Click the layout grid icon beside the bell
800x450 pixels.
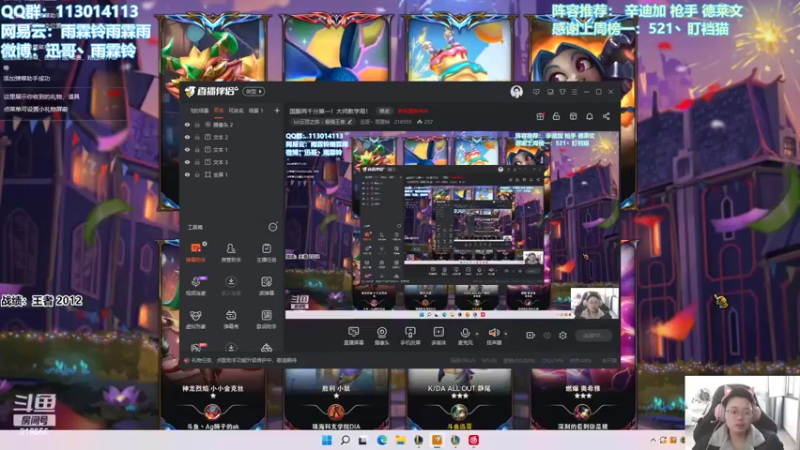[x=573, y=116]
